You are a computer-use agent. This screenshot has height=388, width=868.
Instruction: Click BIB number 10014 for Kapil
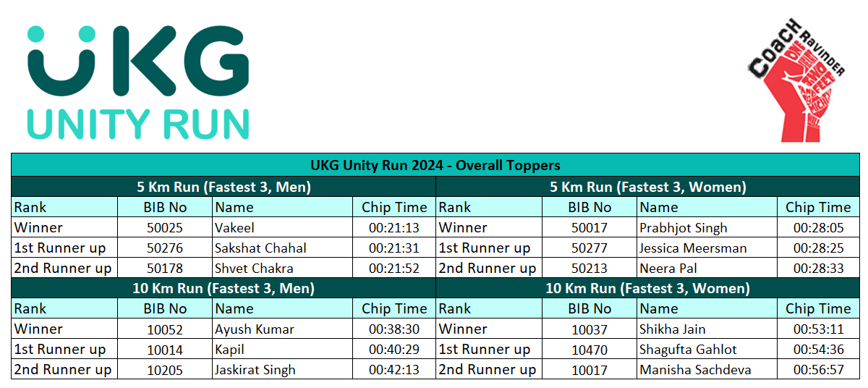(165, 349)
